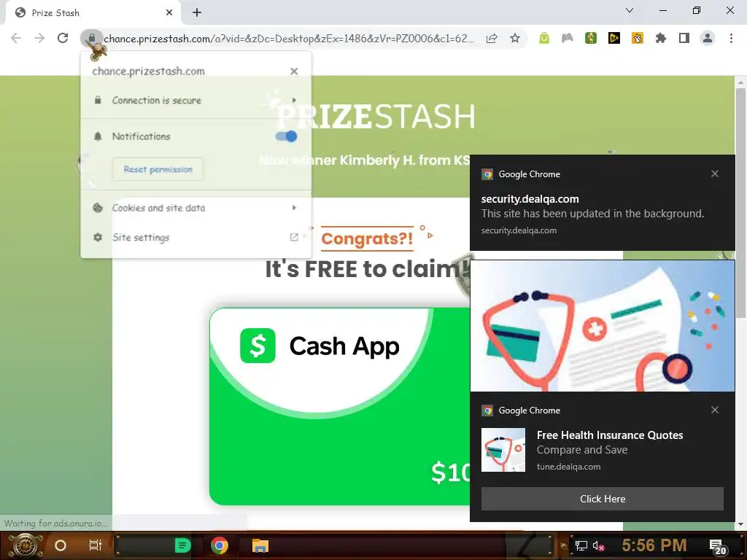
Task: Click the scrollbar down arrow
Action: coord(740,524)
